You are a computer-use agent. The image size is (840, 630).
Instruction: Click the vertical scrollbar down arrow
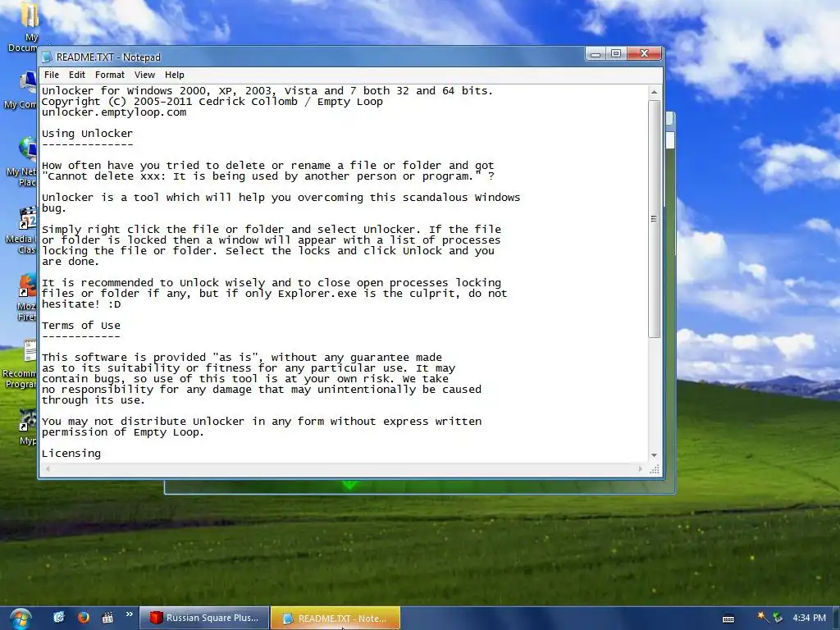pos(654,455)
